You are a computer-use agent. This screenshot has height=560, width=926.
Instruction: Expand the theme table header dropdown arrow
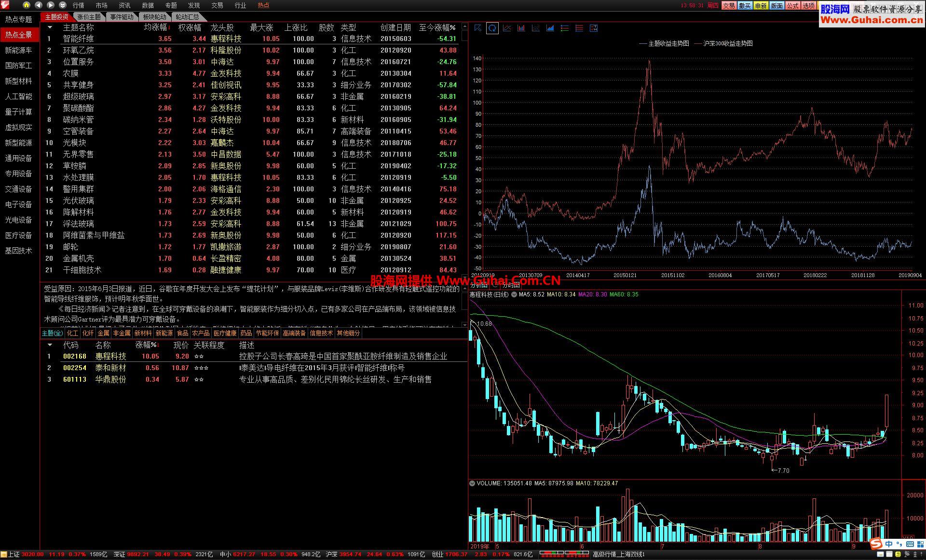49,27
